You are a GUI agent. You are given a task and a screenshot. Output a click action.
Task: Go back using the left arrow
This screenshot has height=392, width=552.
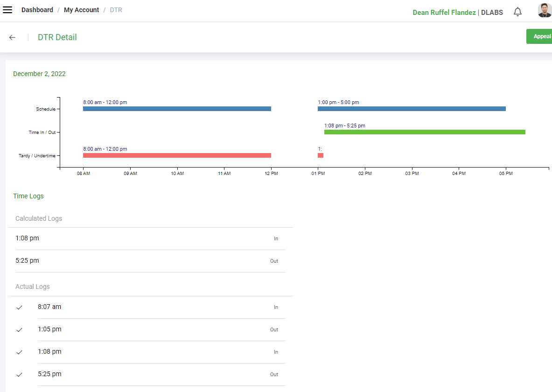point(13,37)
